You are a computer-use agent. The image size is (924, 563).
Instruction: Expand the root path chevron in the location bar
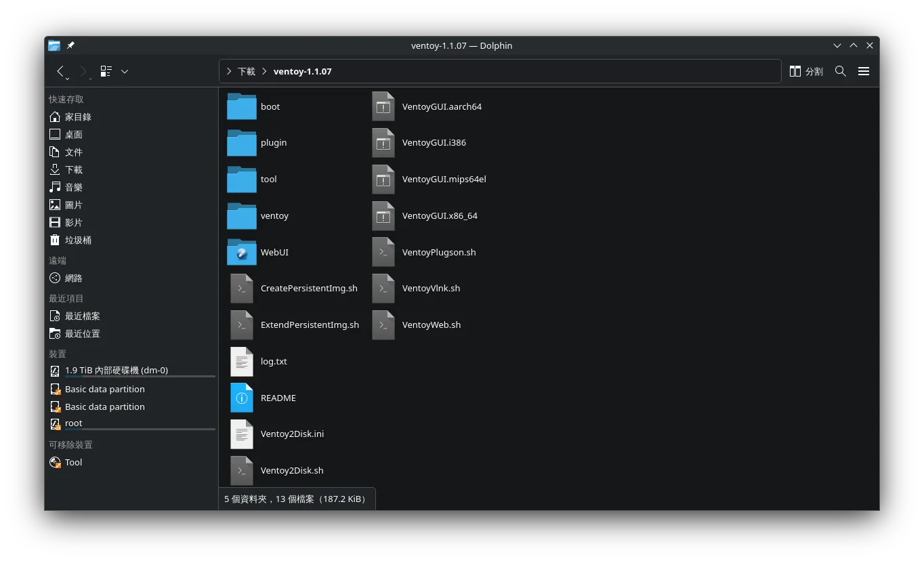coord(229,71)
